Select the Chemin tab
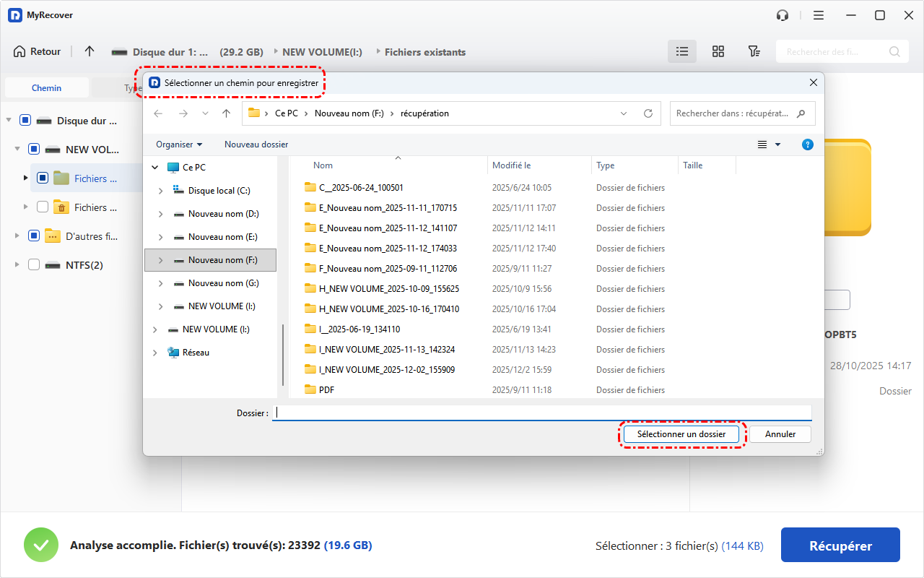The width and height of the screenshot is (924, 578). [x=46, y=88]
